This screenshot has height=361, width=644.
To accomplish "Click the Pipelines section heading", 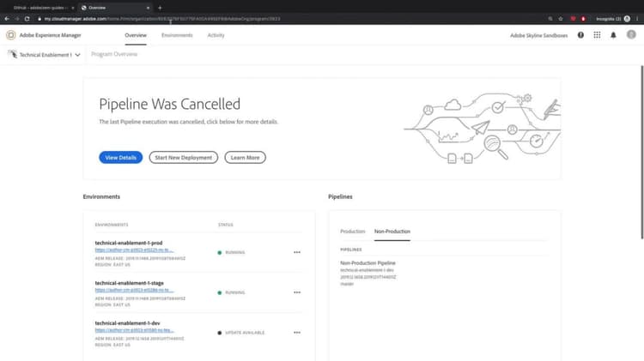I will 340,196.
